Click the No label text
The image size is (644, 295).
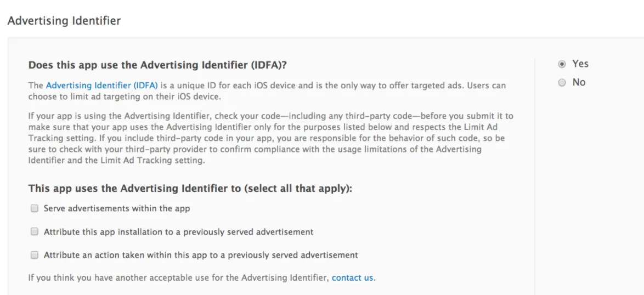click(579, 82)
